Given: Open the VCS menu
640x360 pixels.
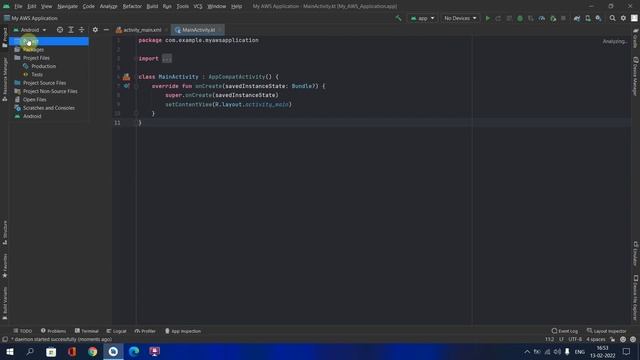Looking at the screenshot, I should [x=198, y=6].
